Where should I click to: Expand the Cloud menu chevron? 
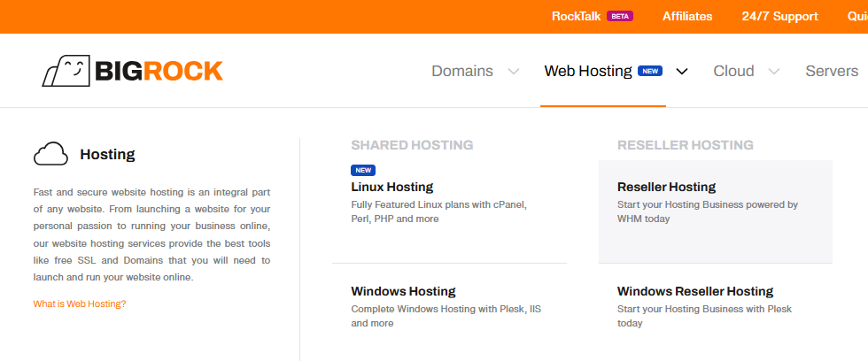(774, 72)
